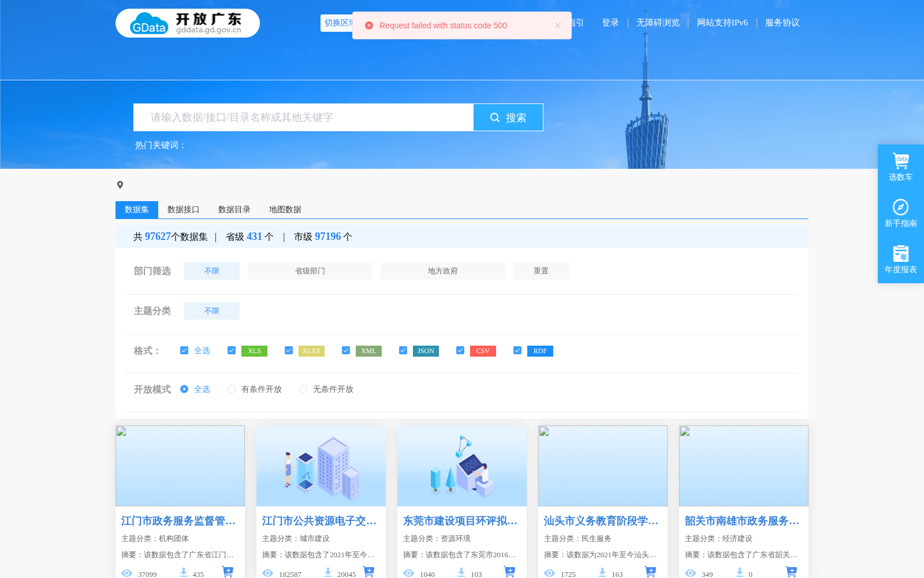The width and height of the screenshot is (924, 578).
Task: Close the Request failed error notification
Action: click(558, 25)
